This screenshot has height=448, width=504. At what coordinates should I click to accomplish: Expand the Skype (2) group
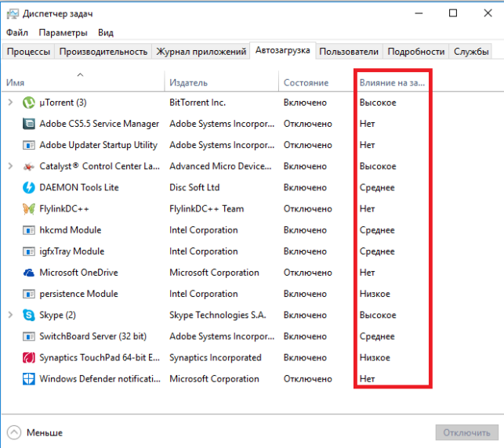coord(10,315)
